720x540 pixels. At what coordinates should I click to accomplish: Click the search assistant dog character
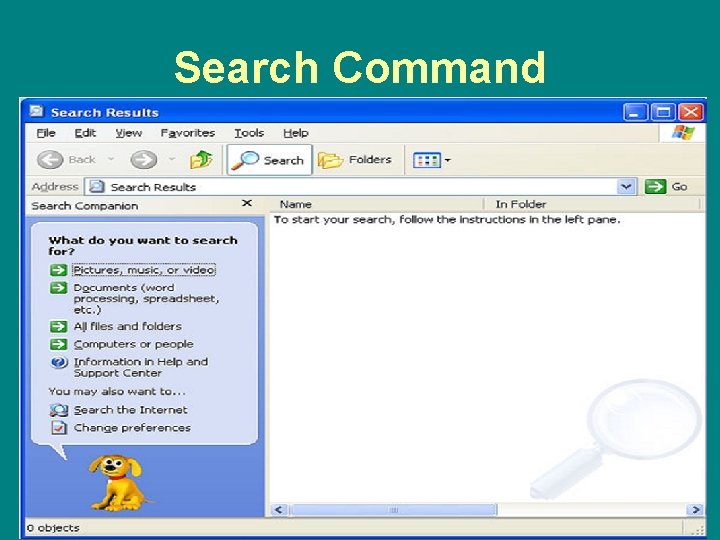point(117,483)
